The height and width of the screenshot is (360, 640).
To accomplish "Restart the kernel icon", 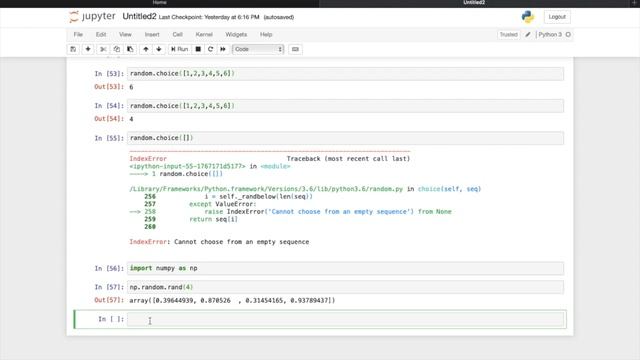I will [x=211, y=49].
